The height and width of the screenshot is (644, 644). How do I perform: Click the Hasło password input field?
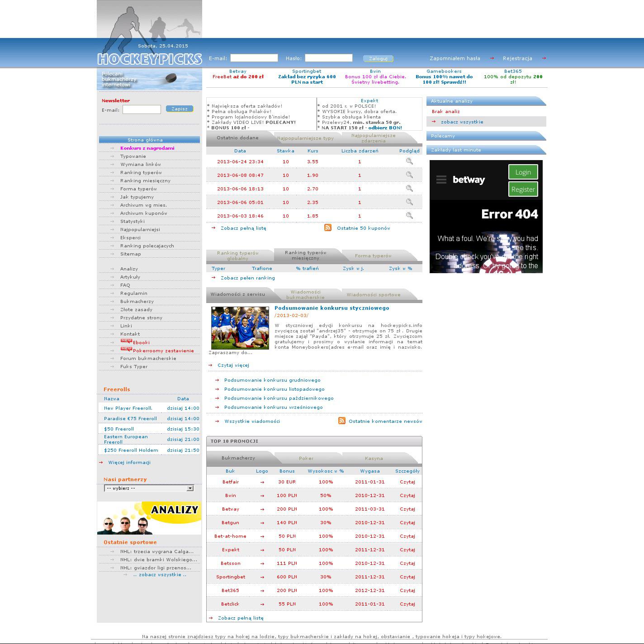[x=328, y=58]
